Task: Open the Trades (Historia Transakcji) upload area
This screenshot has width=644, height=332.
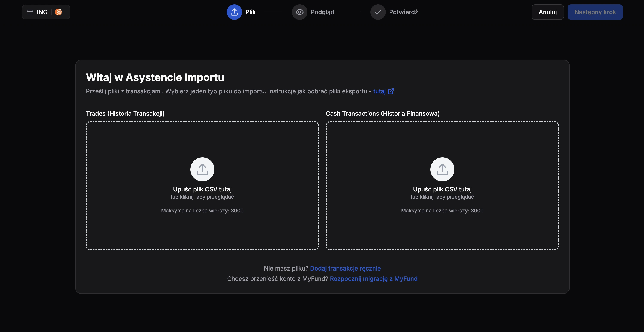Action: (x=202, y=185)
